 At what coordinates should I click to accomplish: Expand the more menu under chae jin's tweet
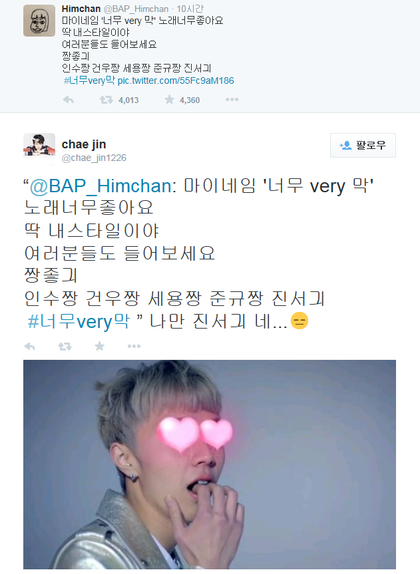tap(134, 346)
